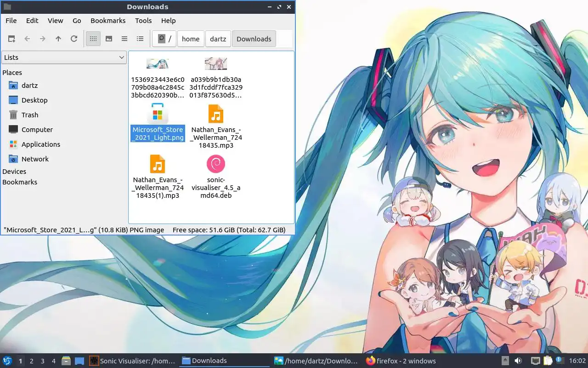Go up to parent folder
Screen dimensions: 588x368
tap(58, 39)
